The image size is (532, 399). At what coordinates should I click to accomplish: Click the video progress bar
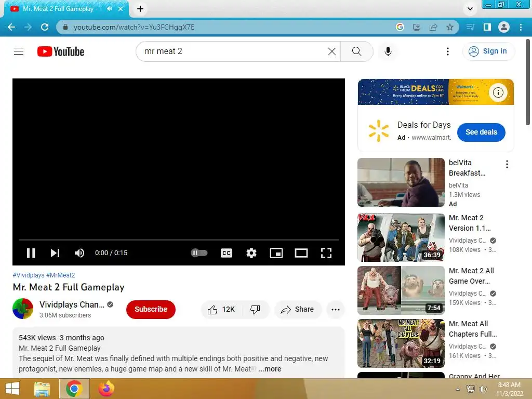click(x=179, y=240)
